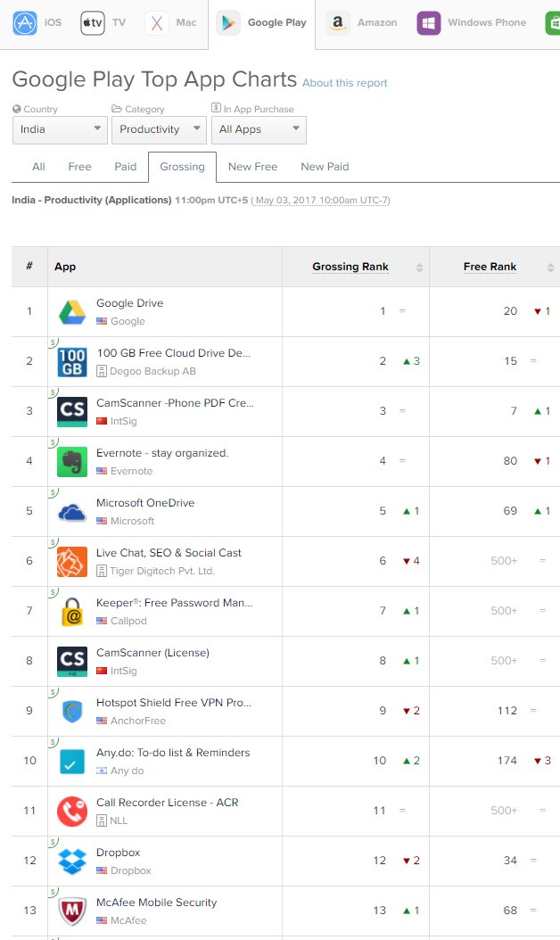The width and height of the screenshot is (560, 940).
Task: Visit the Callpod publisher link
Action: coord(128,621)
